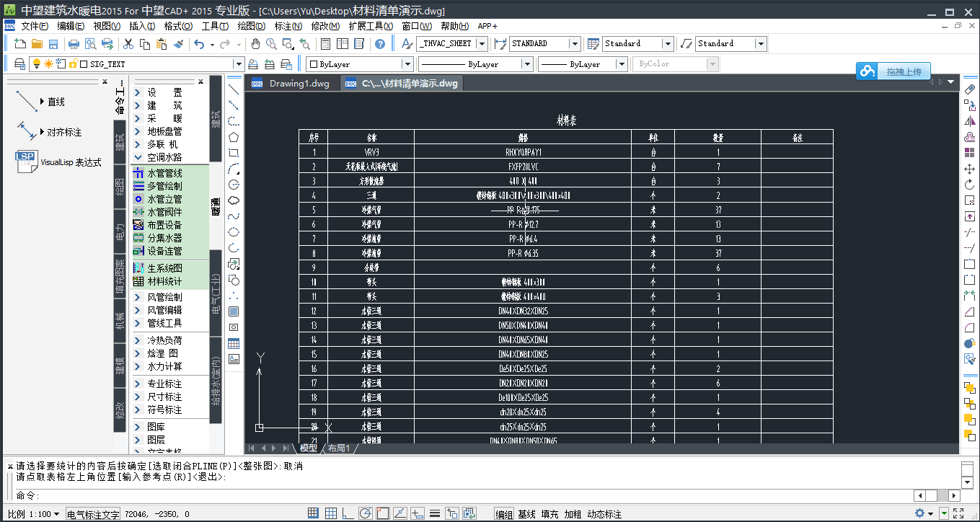Select the Print icon in the toolbar
Viewport: 980px width, 522px height.
[72, 43]
